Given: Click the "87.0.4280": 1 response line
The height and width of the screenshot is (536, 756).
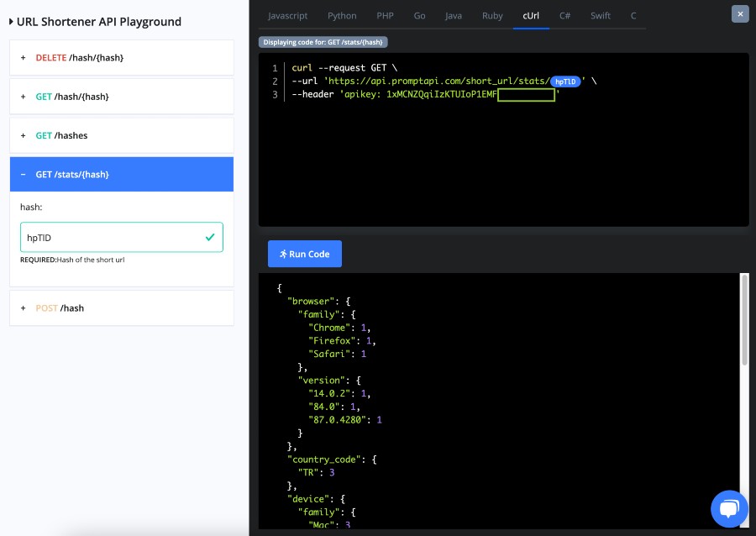Looking at the screenshot, I should pyautogui.click(x=344, y=420).
